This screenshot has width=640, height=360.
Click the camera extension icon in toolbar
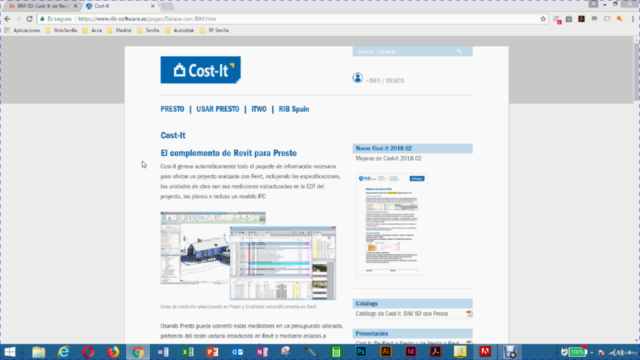(569, 19)
